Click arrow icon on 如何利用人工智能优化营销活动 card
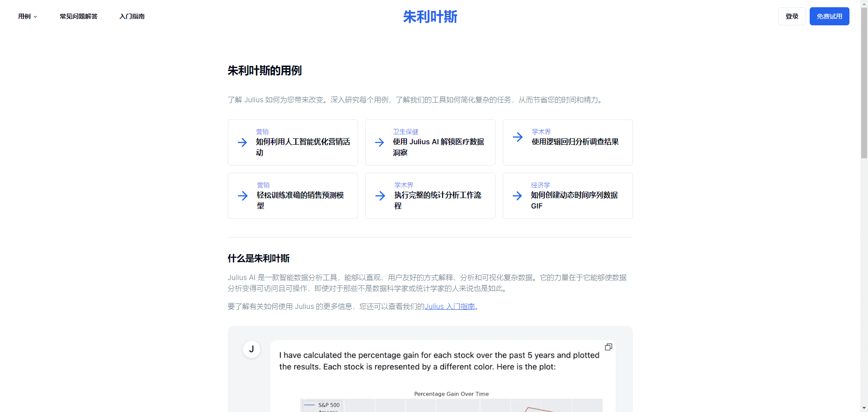 [242, 142]
